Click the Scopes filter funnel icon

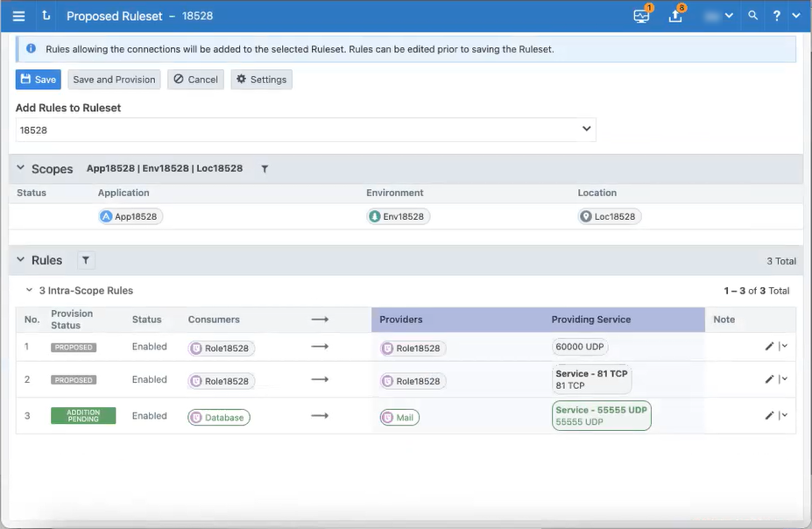[x=265, y=169]
